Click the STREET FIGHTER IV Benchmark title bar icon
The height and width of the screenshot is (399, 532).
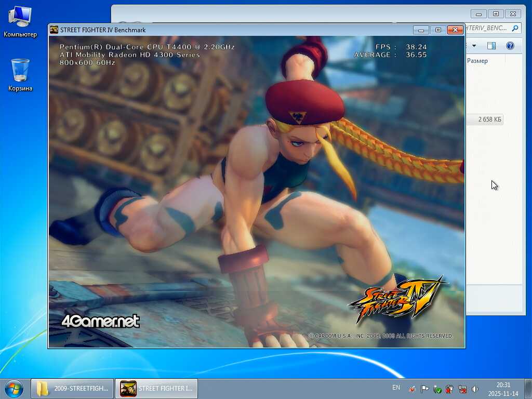[54, 30]
